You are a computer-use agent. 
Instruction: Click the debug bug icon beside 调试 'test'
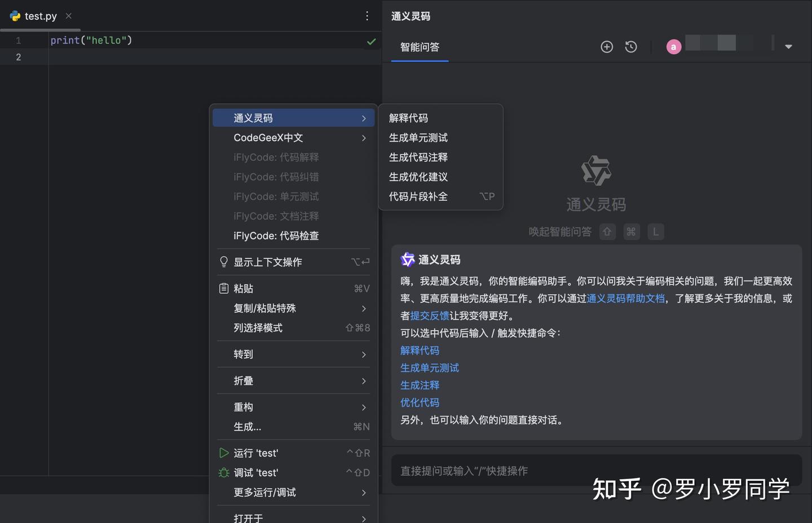click(223, 472)
